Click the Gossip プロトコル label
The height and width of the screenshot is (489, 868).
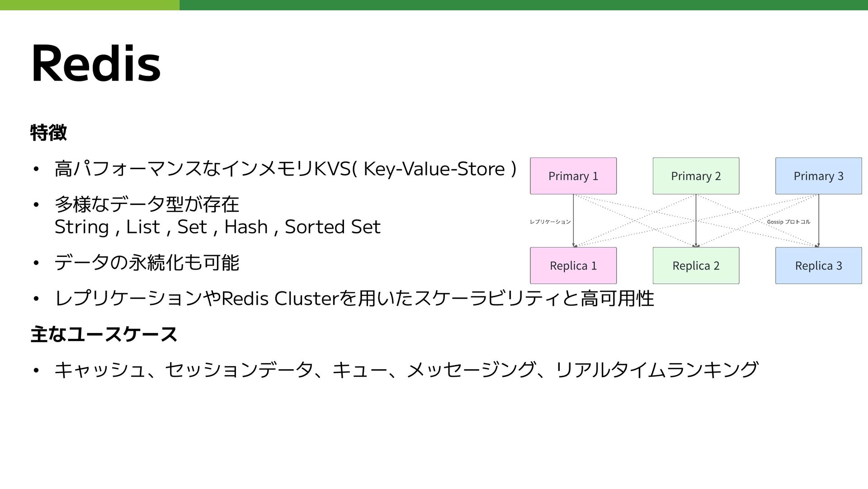click(x=788, y=222)
